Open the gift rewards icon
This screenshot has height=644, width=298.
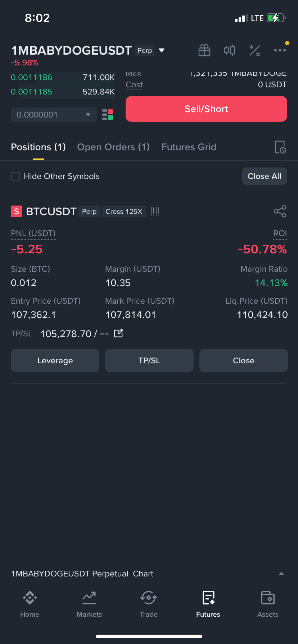tap(204, 50)
